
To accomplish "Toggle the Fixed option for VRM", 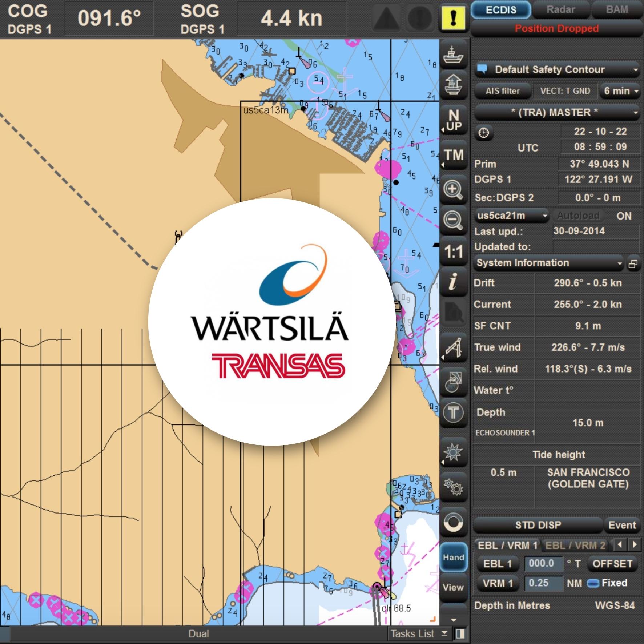I will click(607, 583).
